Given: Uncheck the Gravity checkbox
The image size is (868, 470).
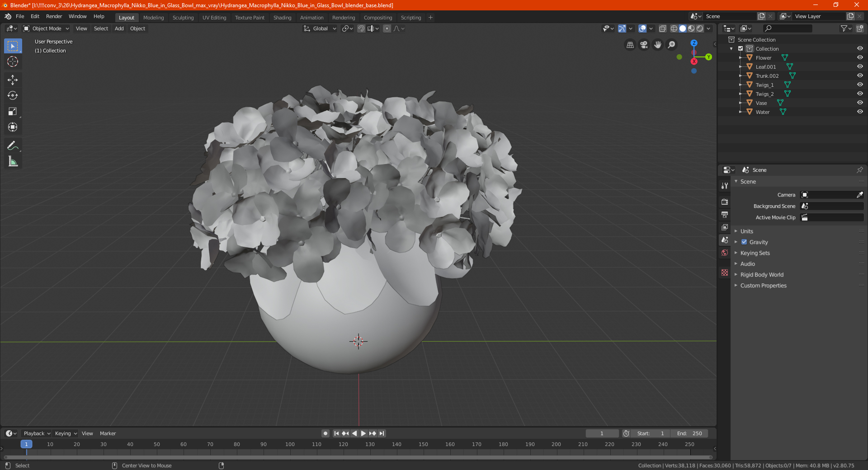Looking at the screenshot, I should (x=744, y=242).
